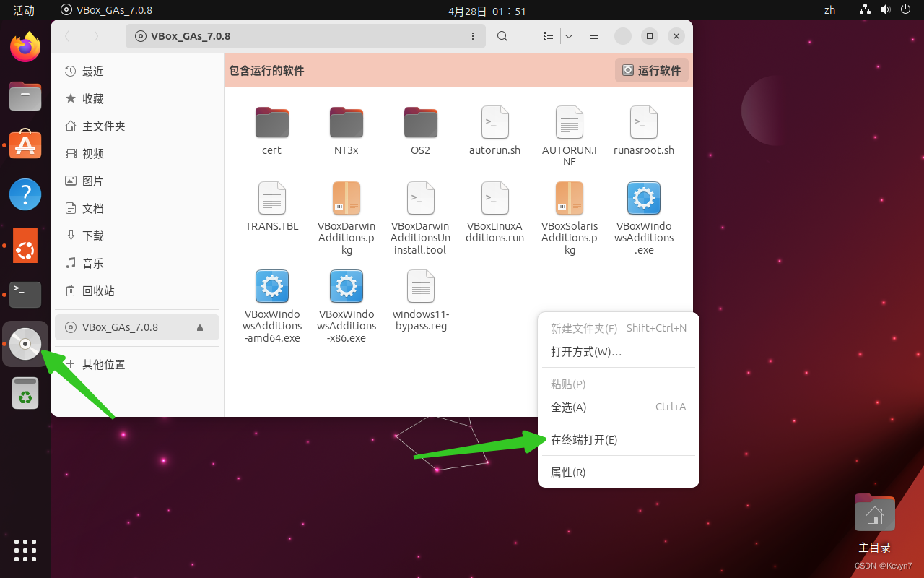Open 音乐 in sidebar

click(x=137, y=263)
